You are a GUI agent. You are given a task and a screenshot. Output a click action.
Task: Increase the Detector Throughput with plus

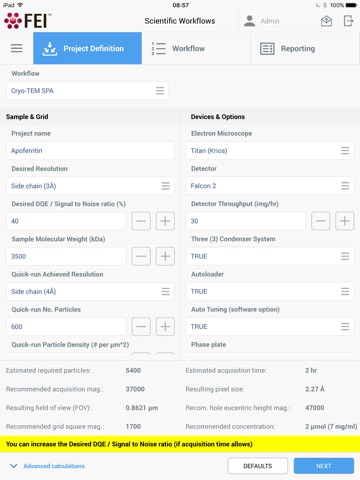tap(345, 221)
